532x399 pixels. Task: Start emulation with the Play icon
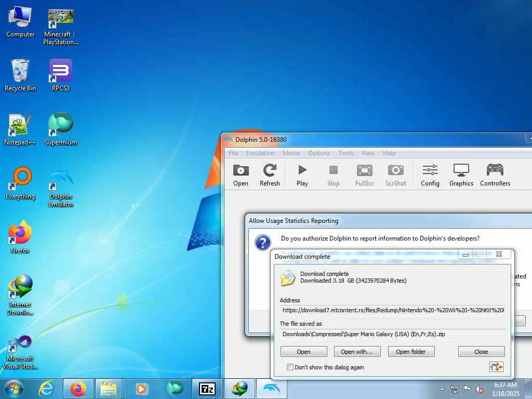[302, 175]
